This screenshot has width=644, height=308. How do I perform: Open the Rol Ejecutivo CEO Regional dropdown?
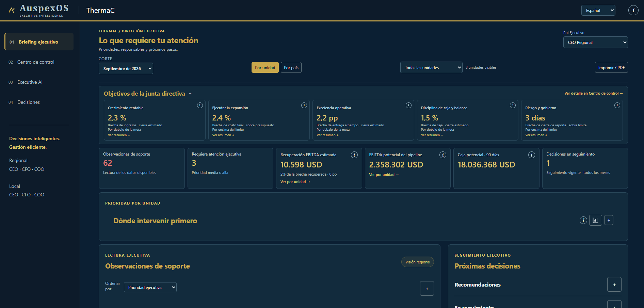596,42
